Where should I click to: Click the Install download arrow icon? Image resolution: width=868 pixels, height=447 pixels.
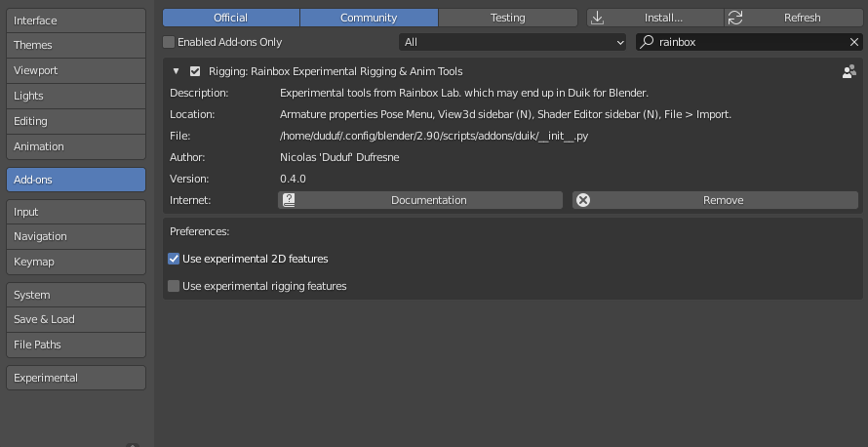[x=597, y=18]
